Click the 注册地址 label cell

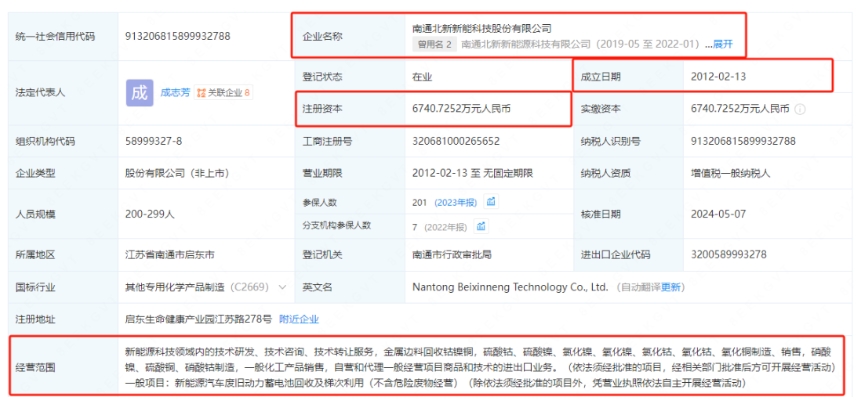pyautogui.click(x=63, y=319)
